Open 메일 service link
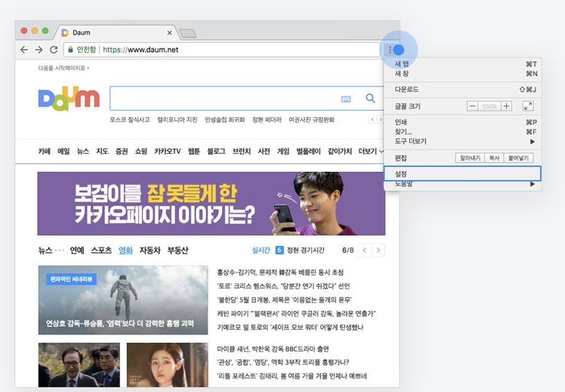 (x=64, y=152)
